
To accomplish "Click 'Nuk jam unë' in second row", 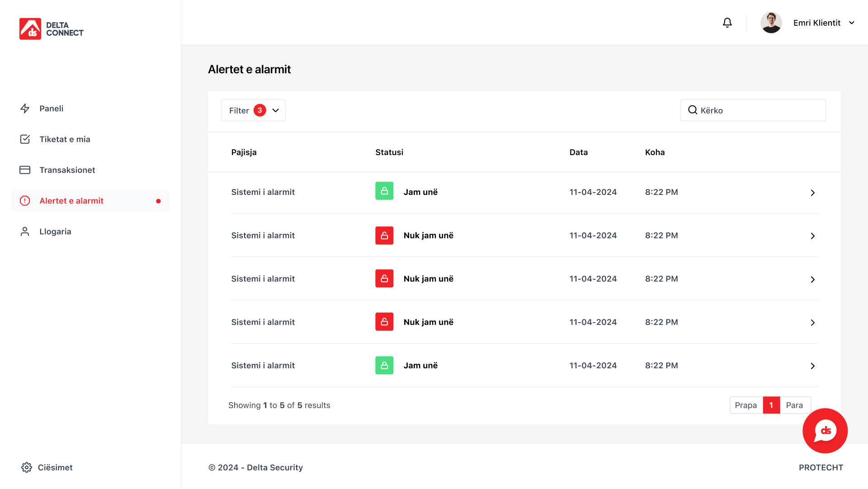I will coord(428,236).
